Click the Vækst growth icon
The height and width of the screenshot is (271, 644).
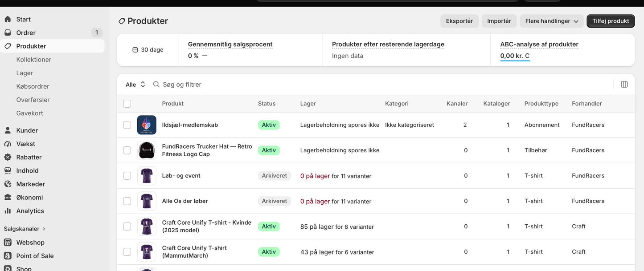pyautogui.click(x=8, y=144)
